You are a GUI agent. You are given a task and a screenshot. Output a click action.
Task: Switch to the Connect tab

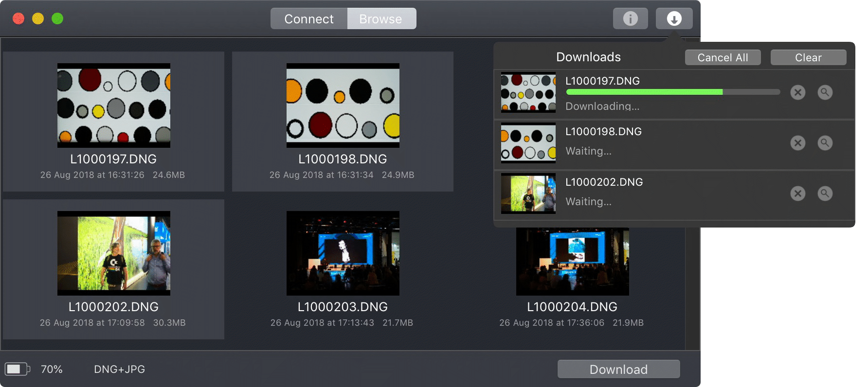(x=309, y=19)
